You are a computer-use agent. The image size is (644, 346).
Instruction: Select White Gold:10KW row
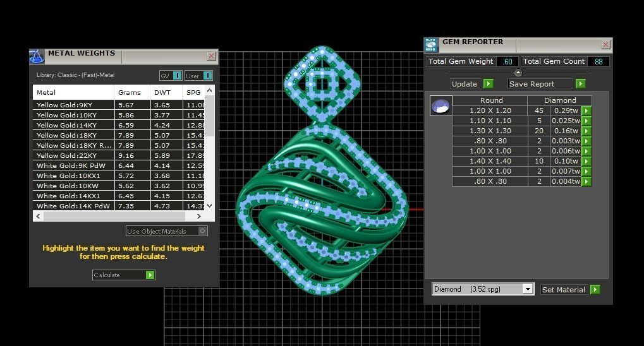coord(119,186)
